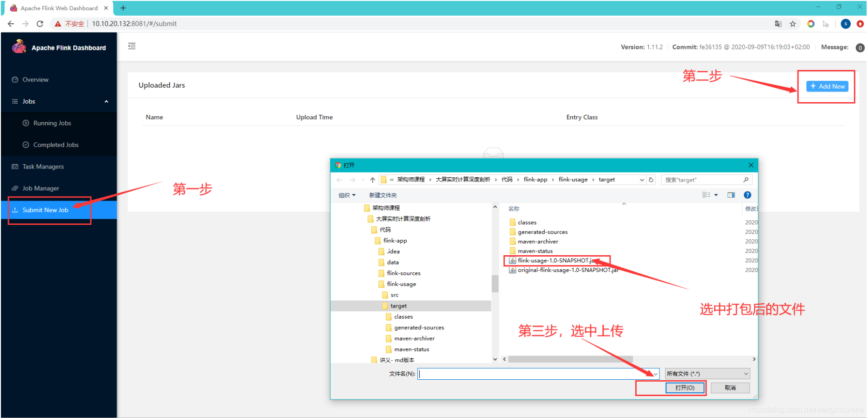Click 打开(O) button
Viewport: 868px width, 418px height.
685,388
